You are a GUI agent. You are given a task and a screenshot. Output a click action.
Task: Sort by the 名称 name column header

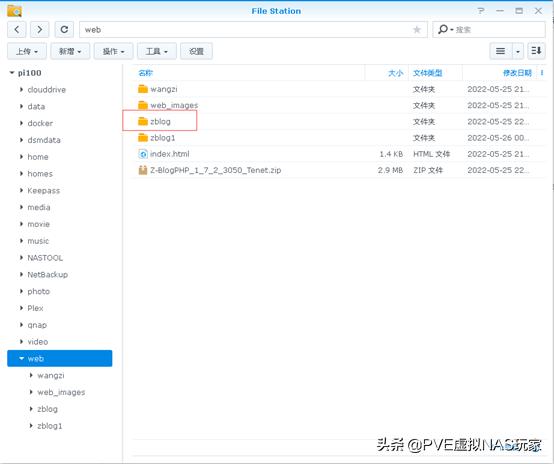tap(146, 73)
